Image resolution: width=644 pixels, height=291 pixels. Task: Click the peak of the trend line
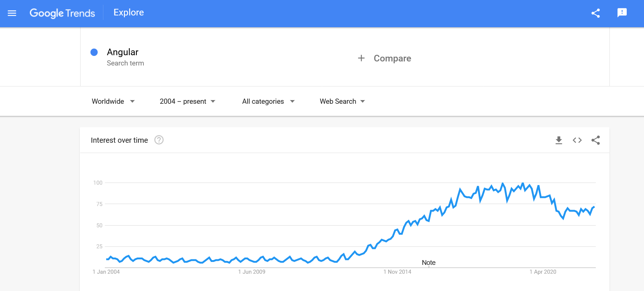pyautogui.click(x=503, y=183)
